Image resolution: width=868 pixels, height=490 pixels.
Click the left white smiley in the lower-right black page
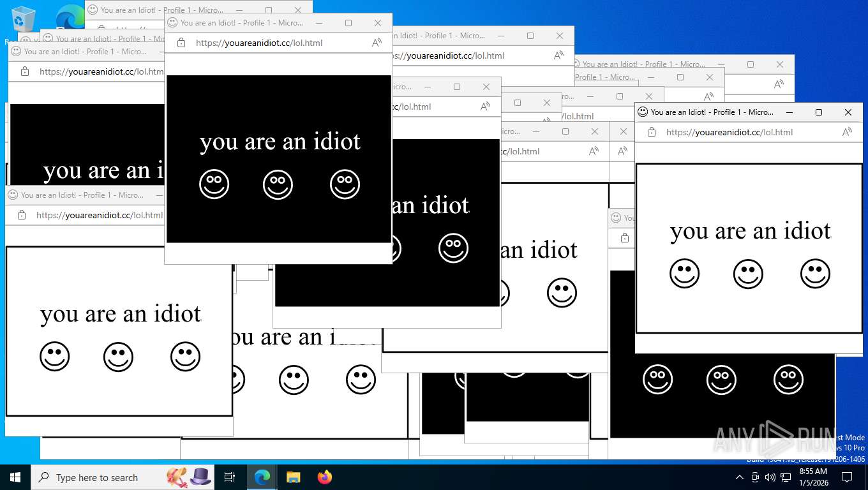point(658,379)
